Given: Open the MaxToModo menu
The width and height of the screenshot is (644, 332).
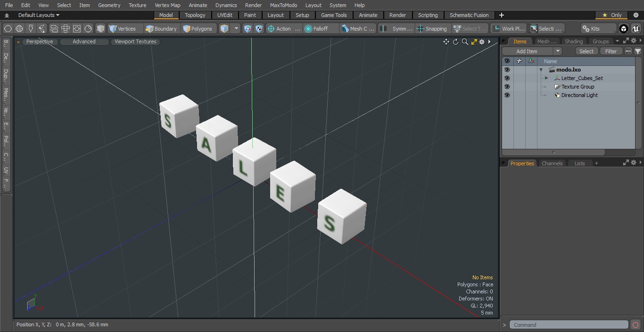Looking at the screenshot, I should tap(283, 5).
